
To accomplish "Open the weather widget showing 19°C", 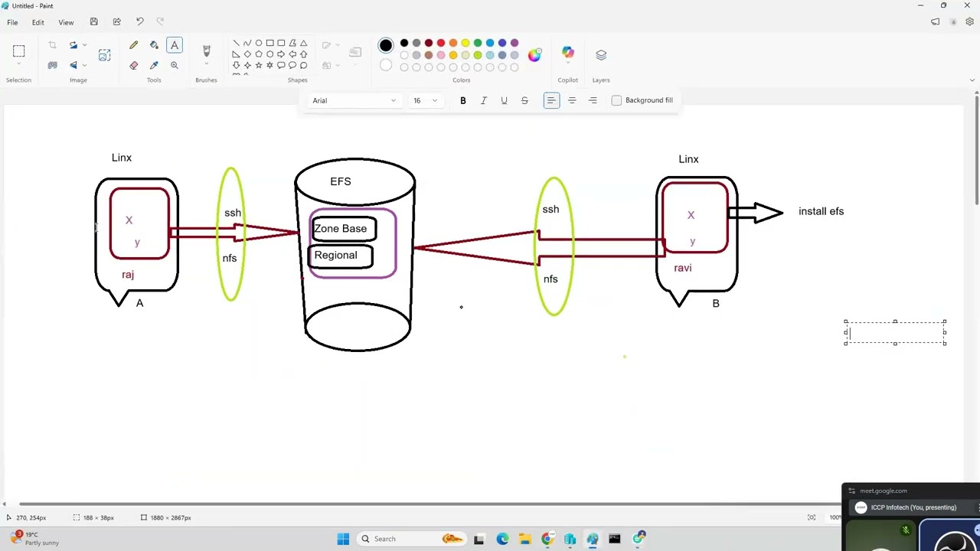I will (34, 539).
